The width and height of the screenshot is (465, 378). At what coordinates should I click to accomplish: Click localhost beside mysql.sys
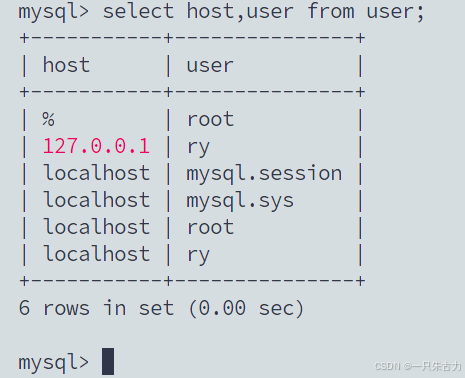click(x=97, y=200)
